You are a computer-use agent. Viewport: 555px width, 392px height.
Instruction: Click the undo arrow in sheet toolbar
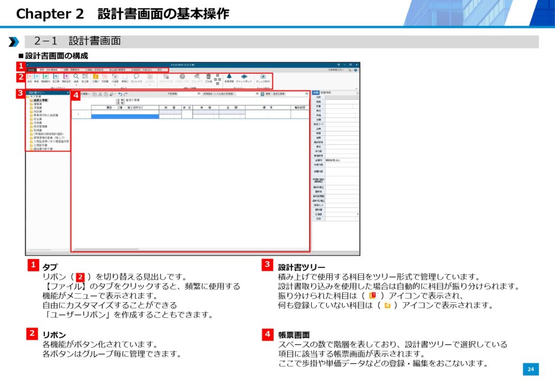(120, 94)
